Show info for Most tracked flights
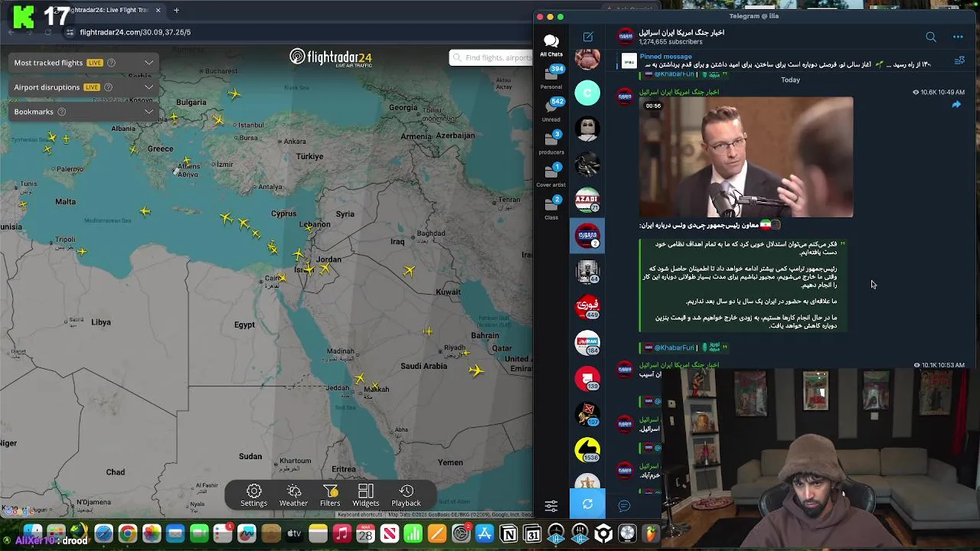Screen dimensions: 980x551 click(111, 63)
